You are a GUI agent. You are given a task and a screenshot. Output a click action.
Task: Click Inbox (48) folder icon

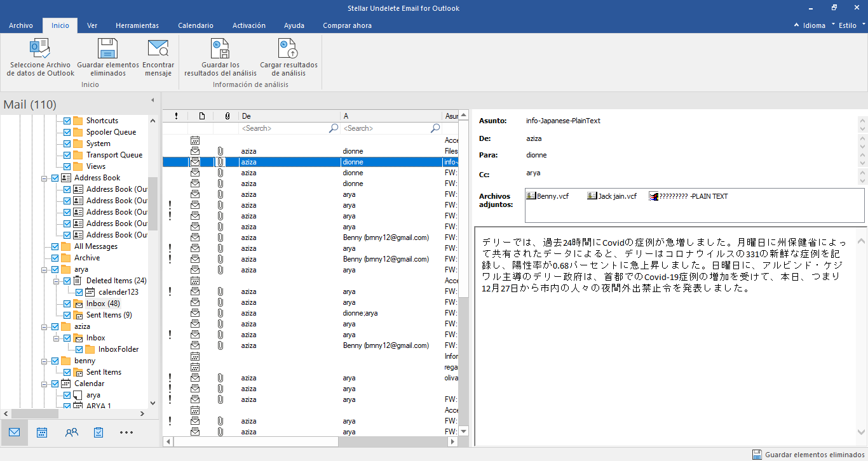point(78,304)
